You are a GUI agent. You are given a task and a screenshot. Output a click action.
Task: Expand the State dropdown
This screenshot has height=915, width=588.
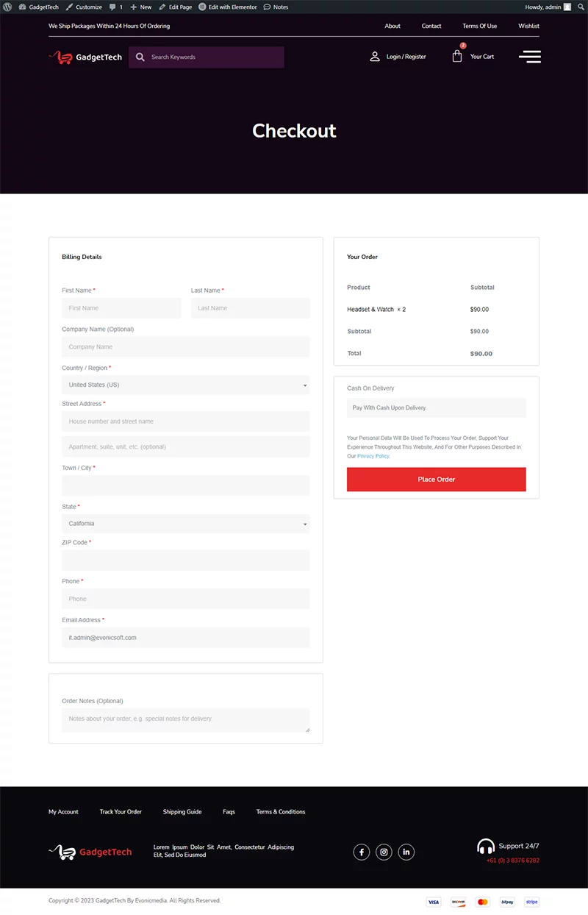[x=185, y=524]
